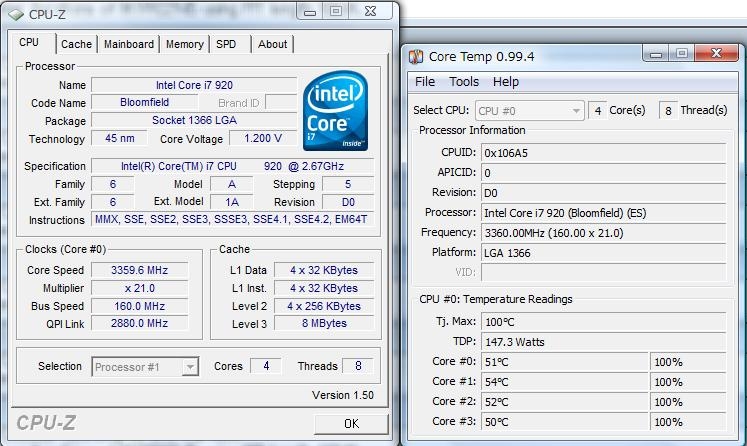Click the Ext. Model value 1A
Image resolution: width=747 pixels, height=446 pixels.
point(232,202)
